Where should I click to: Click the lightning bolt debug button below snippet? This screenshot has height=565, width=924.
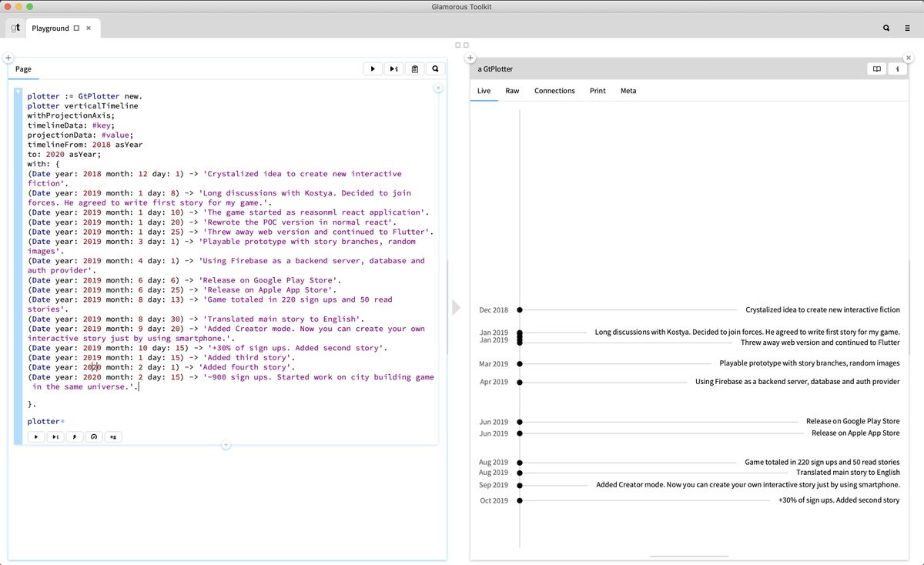click(x=75, y=437)
